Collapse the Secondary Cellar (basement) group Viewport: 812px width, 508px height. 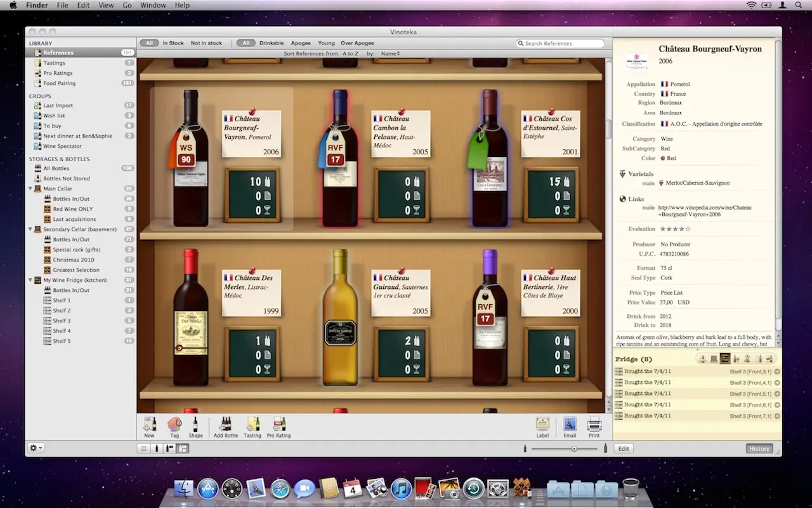coord(30,229)
